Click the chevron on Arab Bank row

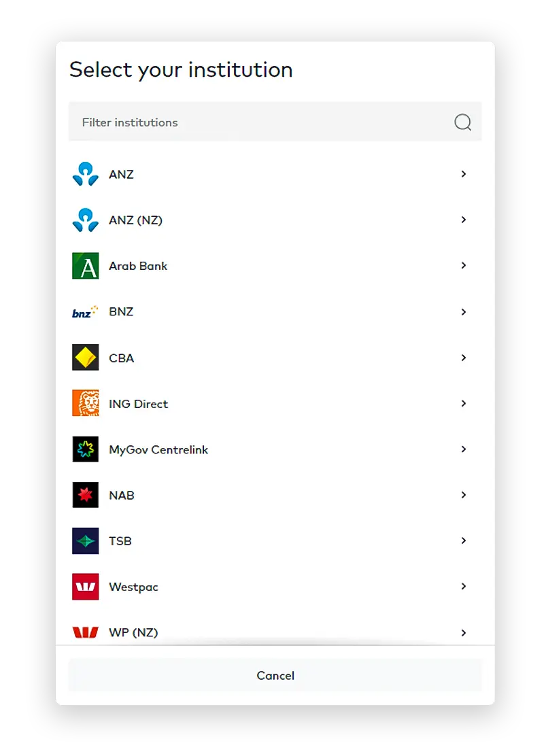464,265
